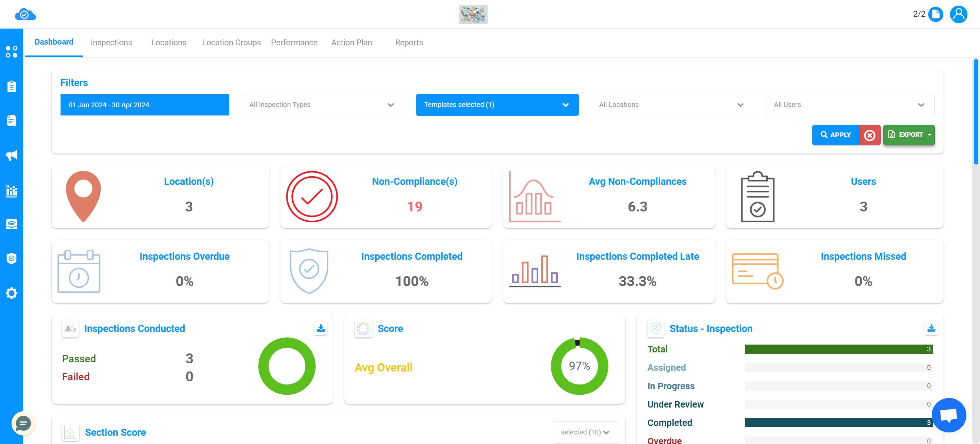
Task: Open the documents sidebar icon
Action: 12,121
